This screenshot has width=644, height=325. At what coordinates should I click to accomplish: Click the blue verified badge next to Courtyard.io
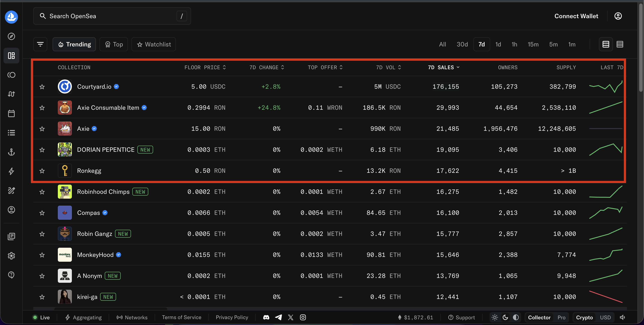click(x=116, y=87)
